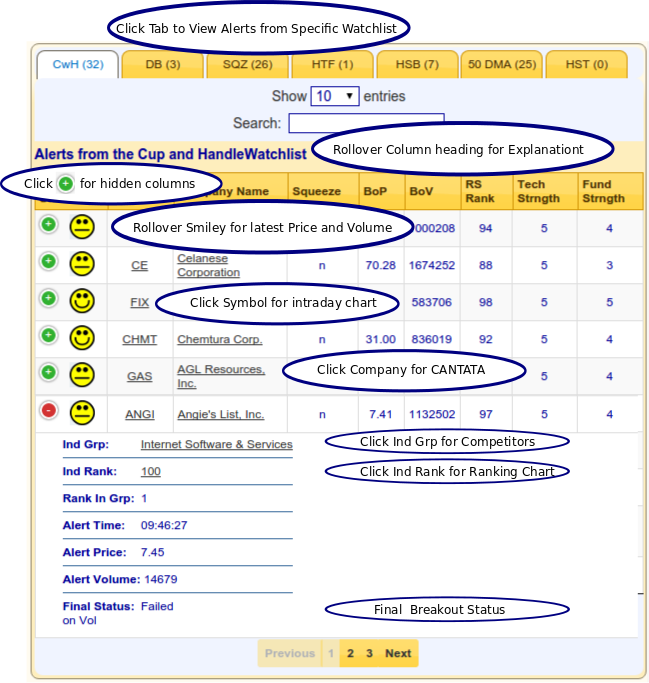Click the smiley icon in FIX row

(x=82, y=301)
